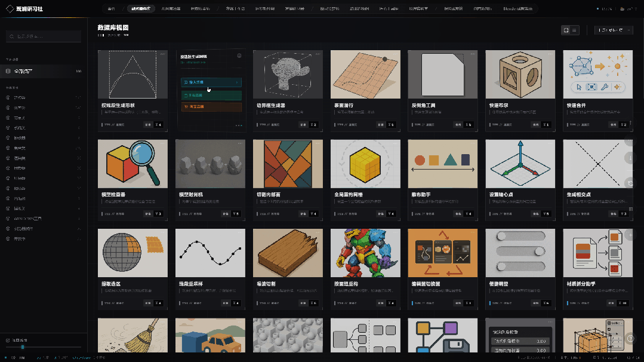
Task: Open the magnifier cube 模型检查器 thumbnail
Action: point(133,164)
